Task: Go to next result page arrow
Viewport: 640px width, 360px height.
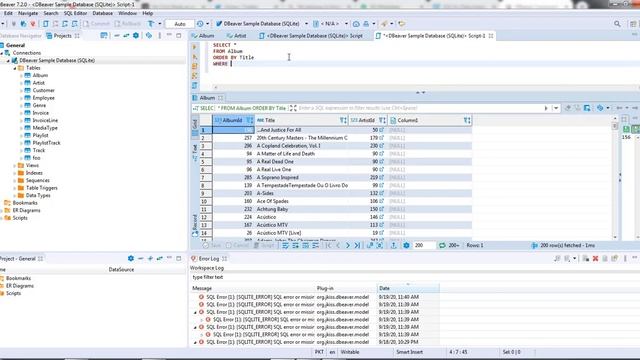Action: (348, 245)
